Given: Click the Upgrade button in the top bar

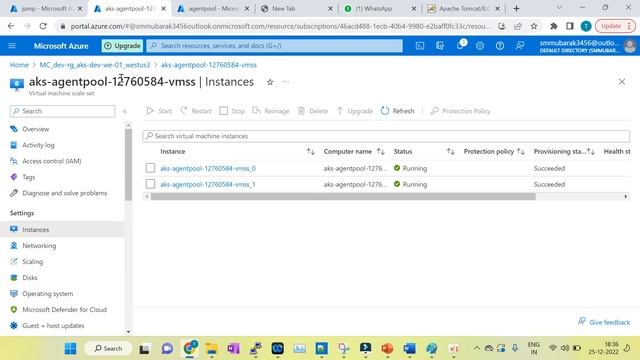Looking at the screenshot, I should tap(122, 46).
